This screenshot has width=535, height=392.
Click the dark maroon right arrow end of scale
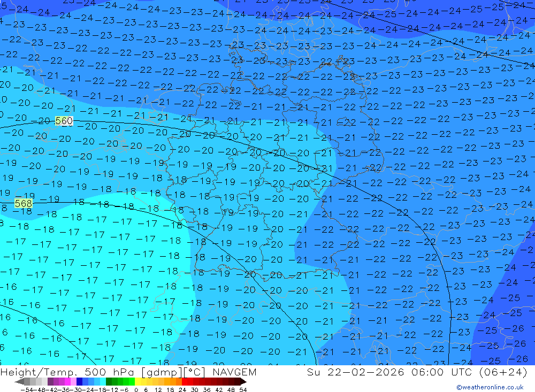[243, 381]
